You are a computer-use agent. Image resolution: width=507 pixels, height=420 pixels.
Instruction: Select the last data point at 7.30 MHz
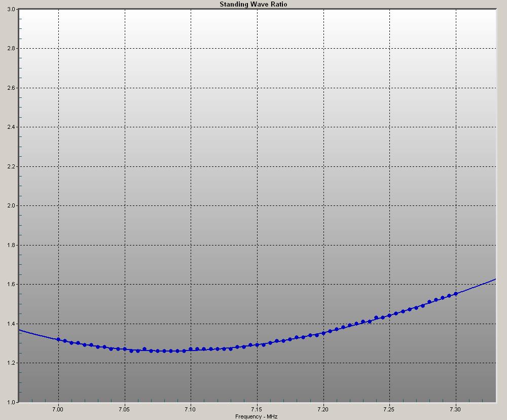pyautogui.click(x=456, y=294)
